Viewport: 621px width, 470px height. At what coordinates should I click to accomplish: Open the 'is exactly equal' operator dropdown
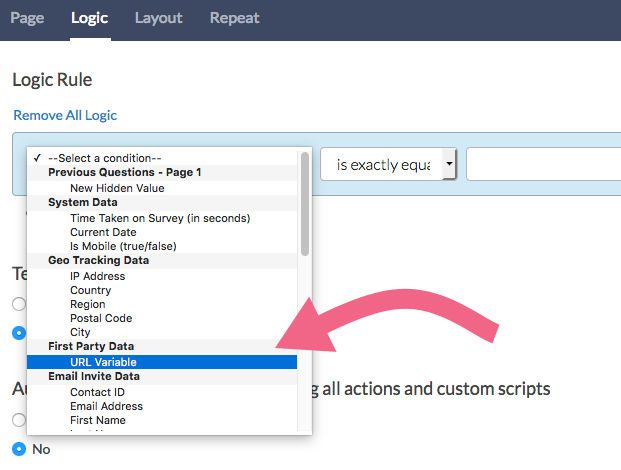coord(388,165)
